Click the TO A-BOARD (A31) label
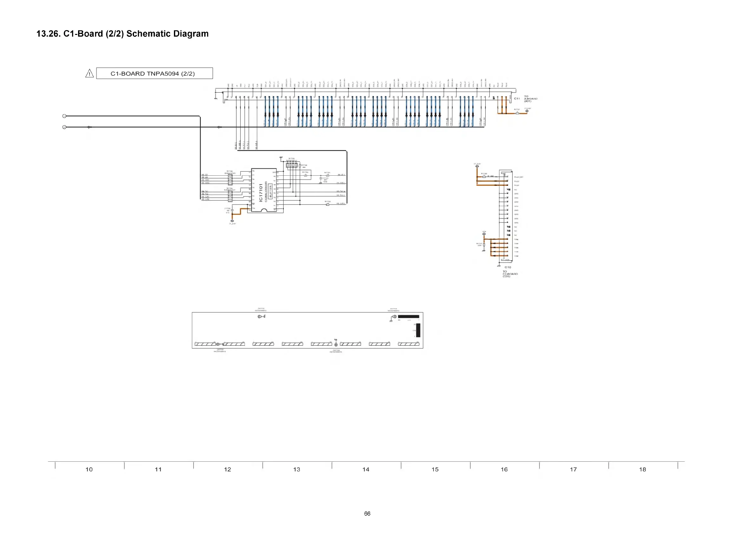 pos(530,99)
